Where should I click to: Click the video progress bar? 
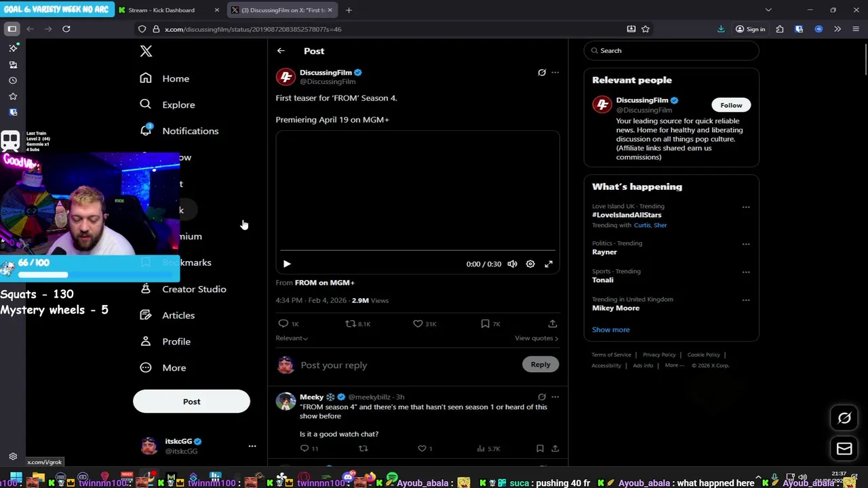coord(418,251)
